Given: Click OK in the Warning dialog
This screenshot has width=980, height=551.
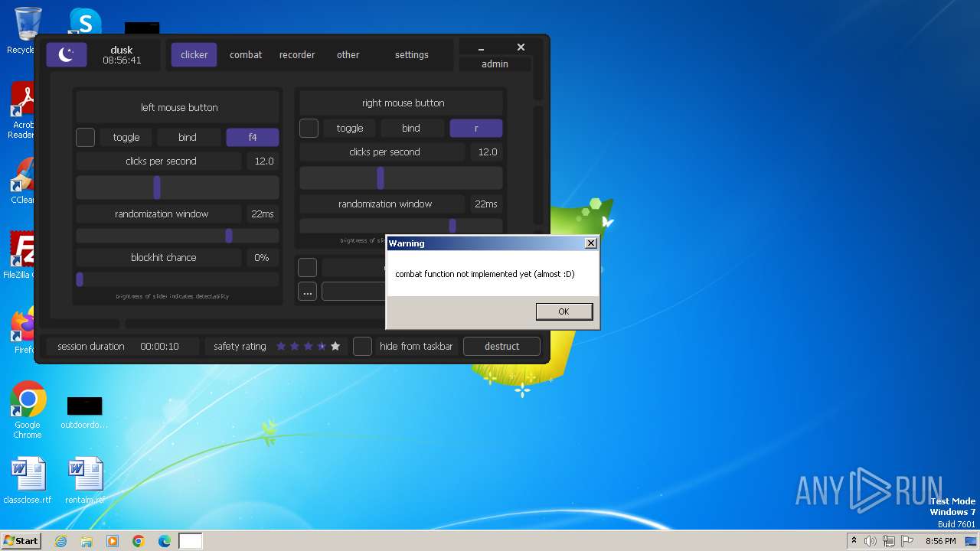Looking at the screenshot, I should [x=564, y=311].
